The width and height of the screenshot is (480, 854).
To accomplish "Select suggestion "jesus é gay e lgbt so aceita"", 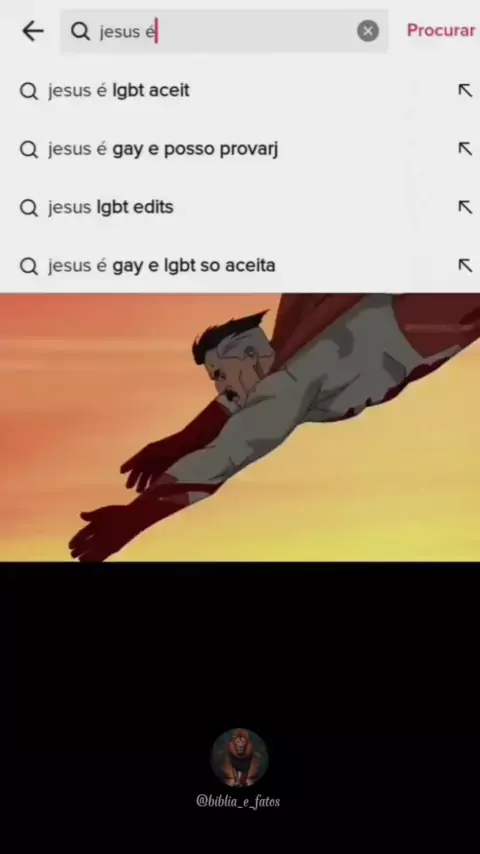I will [x=240, y=265].
